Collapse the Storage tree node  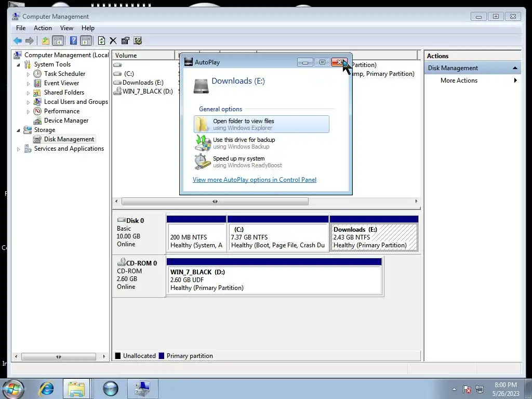18,130
